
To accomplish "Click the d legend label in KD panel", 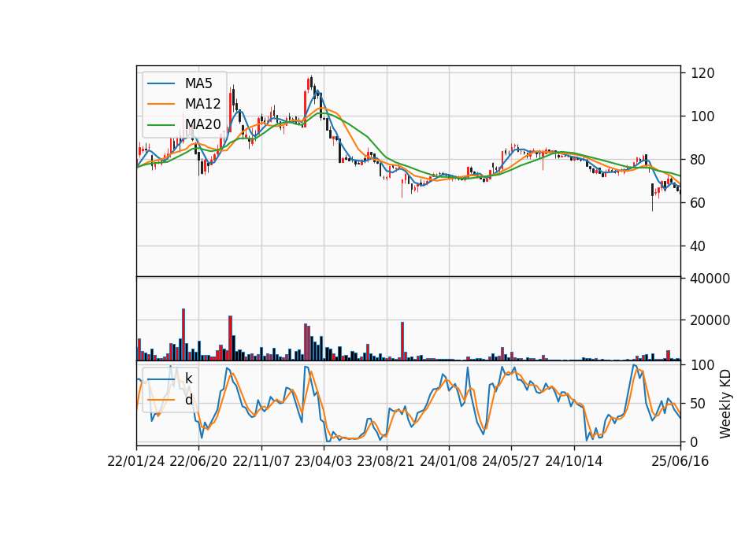I will click(188, 400).
